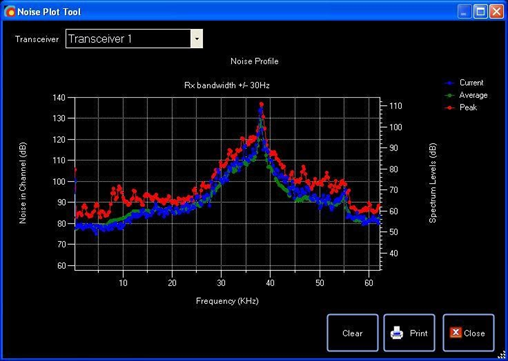Image resolution: width=508 pixels, height=361 pixels.
Task: Minimize the Noise Plot Tool window
Action: (x=464, y=12)
